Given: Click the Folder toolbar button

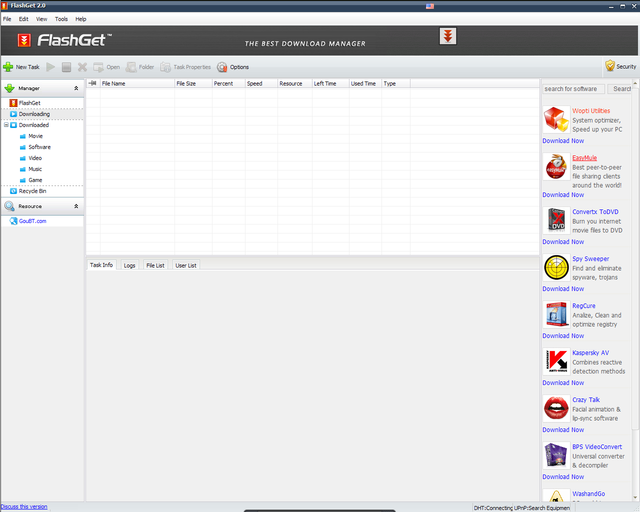Looking at the screenshot, I should coord(140,67).
